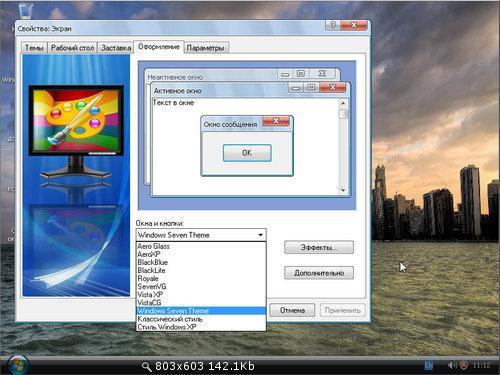Open the Заставка tab
This screenshot has height=375, width=500.
coord(116,48)
